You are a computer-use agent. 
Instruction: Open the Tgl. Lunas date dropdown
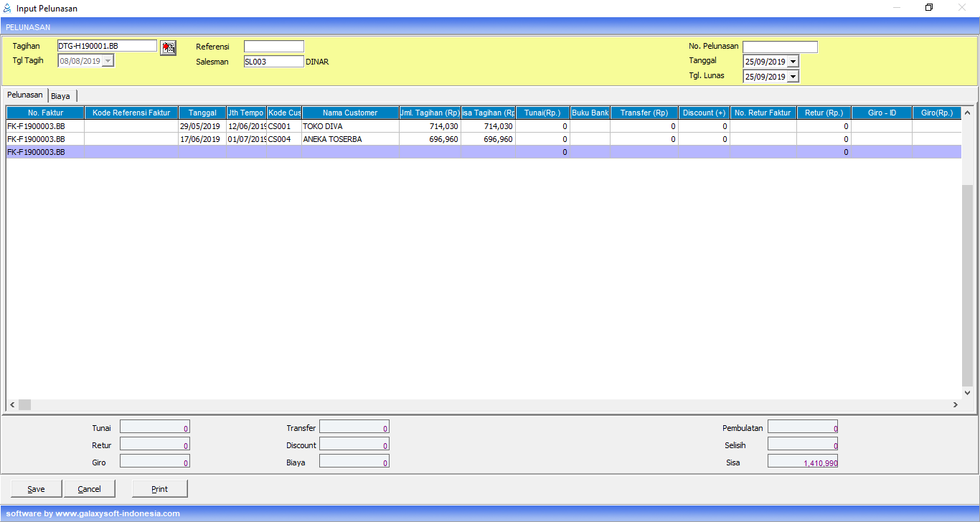pyautogui.click(x=793, y=77)
